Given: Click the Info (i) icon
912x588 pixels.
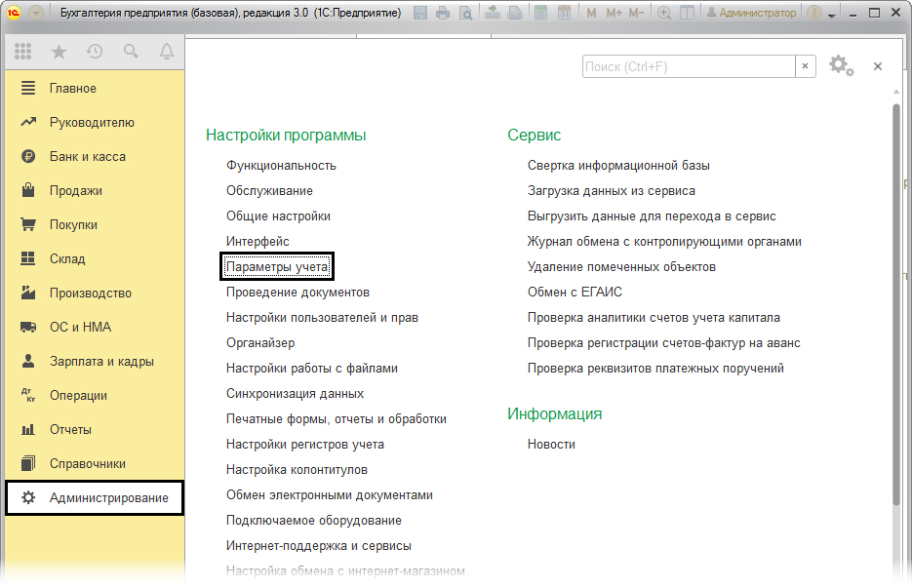Looking at the screenshot, I should [x=814, y=13].
